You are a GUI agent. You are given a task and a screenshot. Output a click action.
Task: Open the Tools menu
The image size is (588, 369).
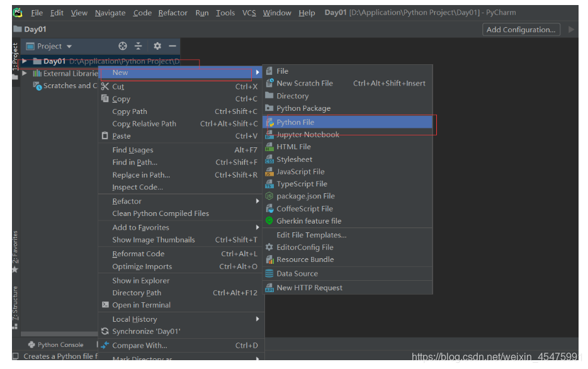[x=225, y=13]
